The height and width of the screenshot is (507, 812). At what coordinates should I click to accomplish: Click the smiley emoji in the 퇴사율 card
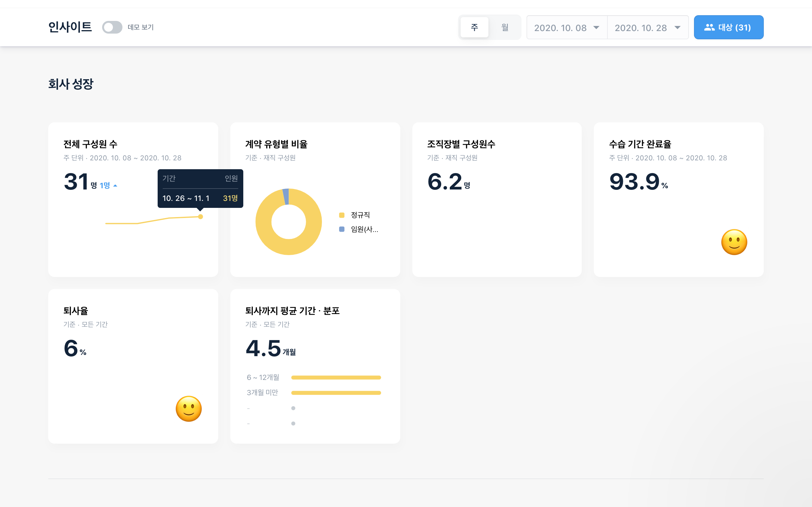pos(189,409)
